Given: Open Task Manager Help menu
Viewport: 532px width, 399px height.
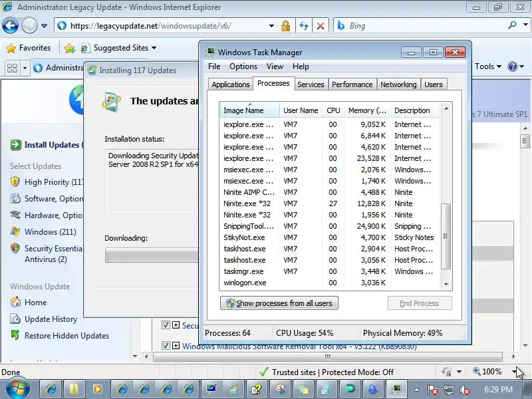Looking at the screenshot, I should coord(301,66).
